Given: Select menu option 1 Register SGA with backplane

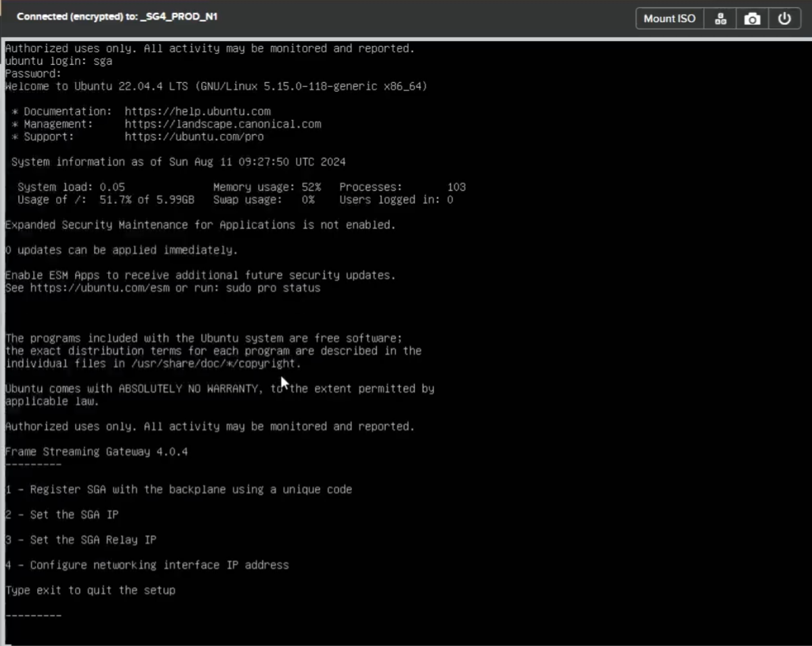Looking at the screenshot, I should [178, 489].
